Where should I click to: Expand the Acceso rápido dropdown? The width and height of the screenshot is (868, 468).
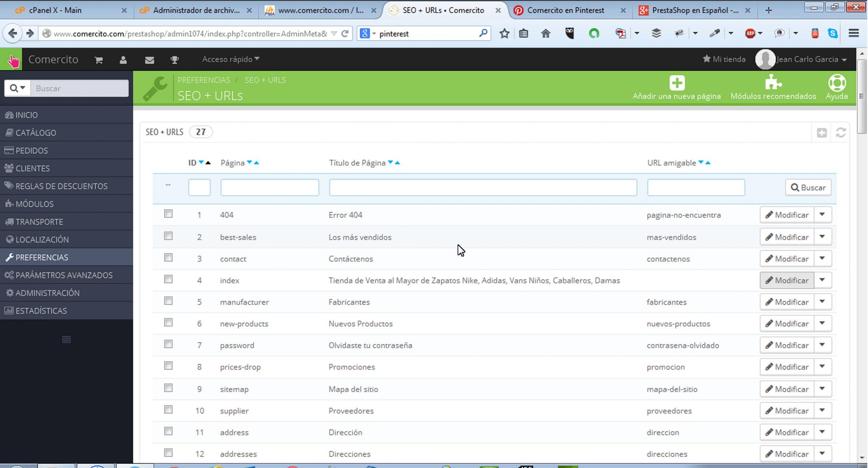[x=230, y=59]
